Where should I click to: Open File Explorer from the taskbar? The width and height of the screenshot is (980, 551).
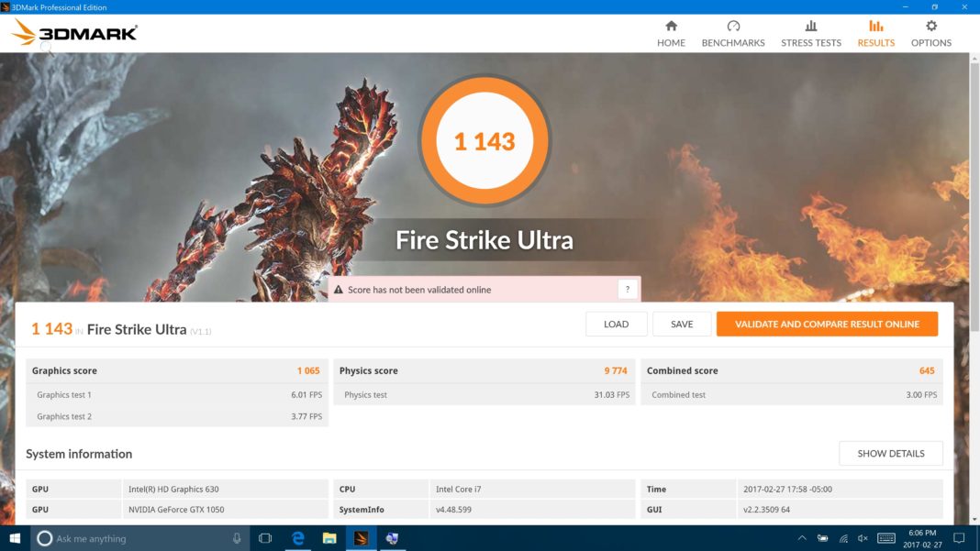pyautogui.click(x=329, y=538)
